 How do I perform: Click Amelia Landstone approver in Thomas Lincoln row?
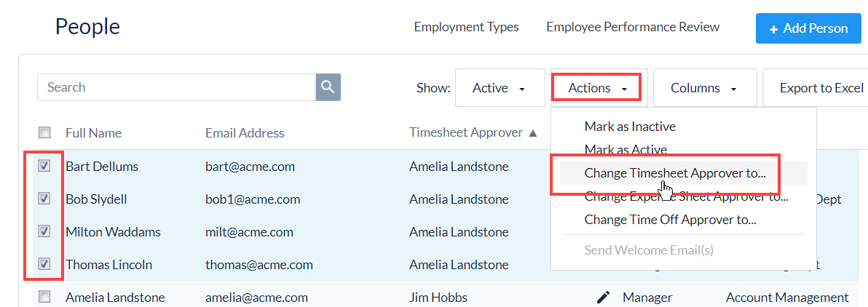459,264
